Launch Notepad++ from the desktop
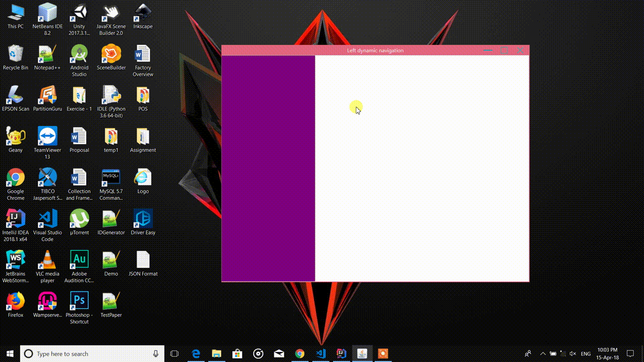 (x=47, y=54)
